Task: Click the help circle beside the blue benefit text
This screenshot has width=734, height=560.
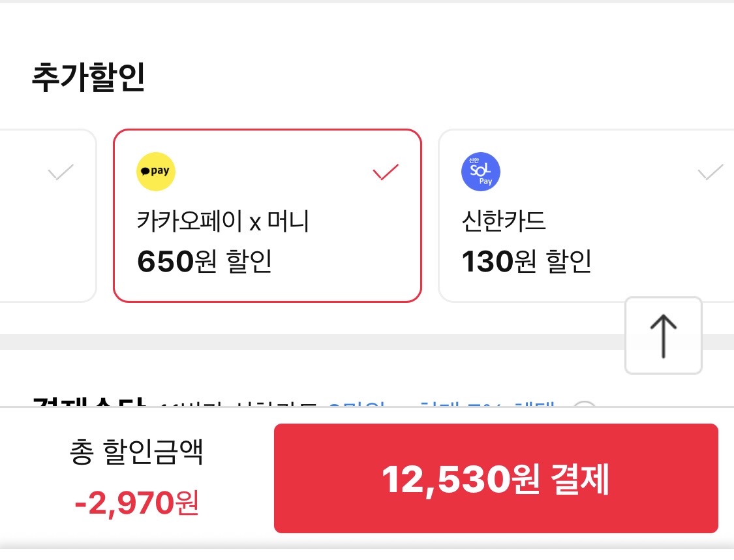Action: point(585,406)
